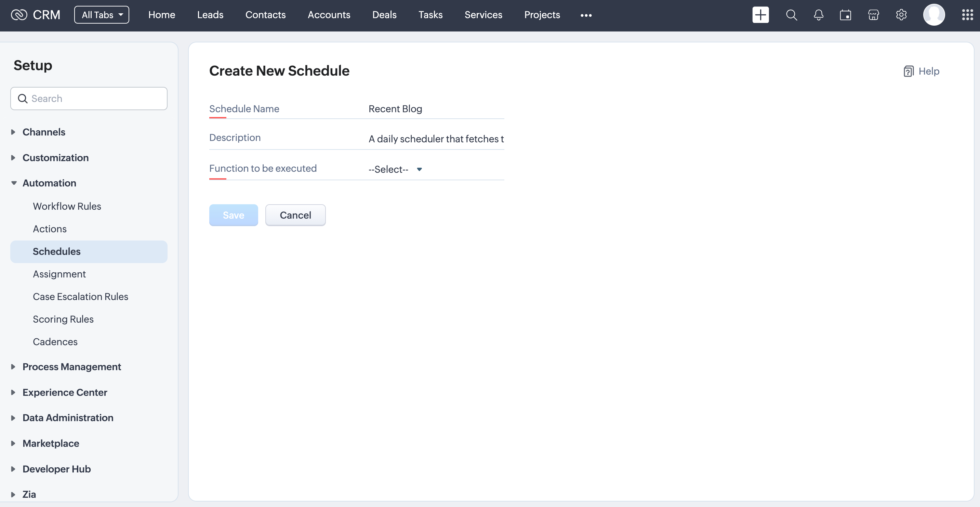The height and width of the screenshot is (507, 980).
Task: Open the settings gear icon
Action: 901,15
